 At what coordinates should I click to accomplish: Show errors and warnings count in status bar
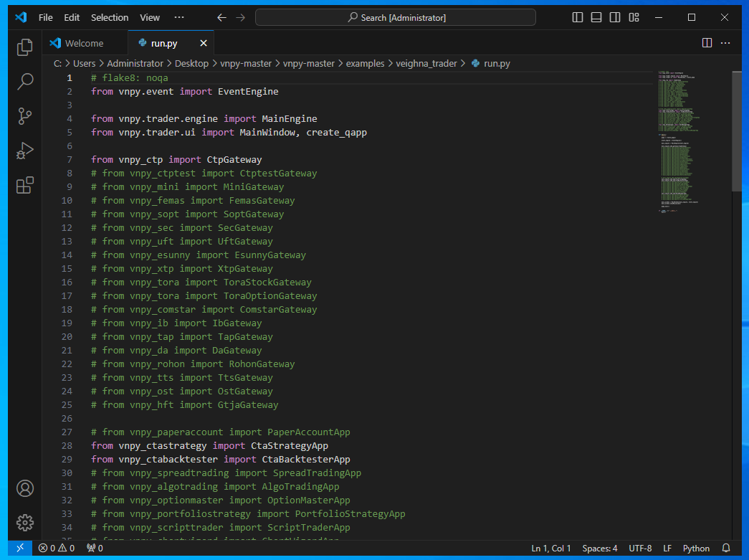[57, 548]
